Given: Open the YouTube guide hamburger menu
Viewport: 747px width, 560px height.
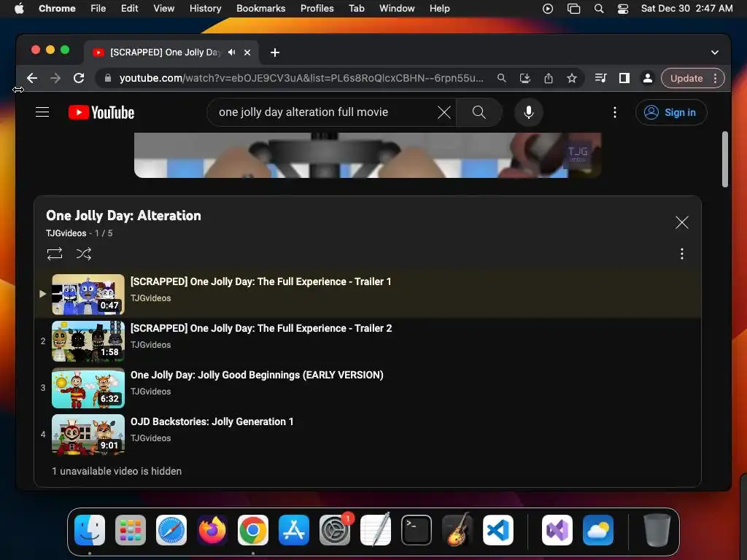Looking at the screenshot, I should coord(42,112).
